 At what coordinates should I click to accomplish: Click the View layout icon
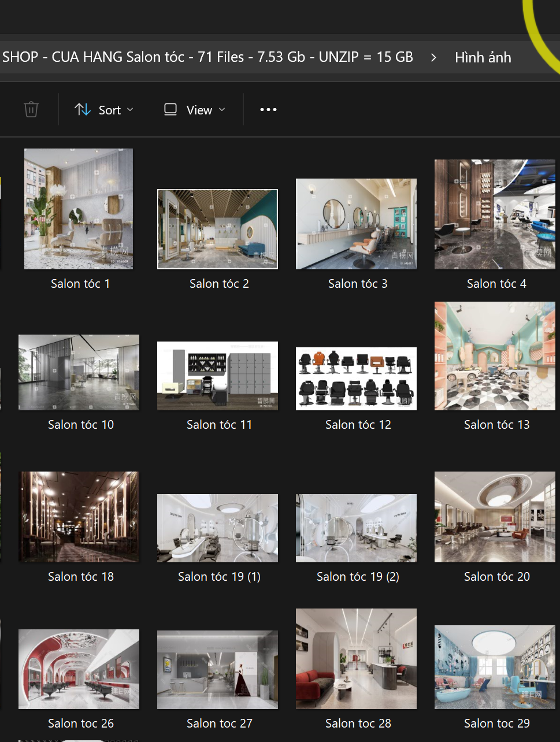pyautogui.click(x=170, y=110)
